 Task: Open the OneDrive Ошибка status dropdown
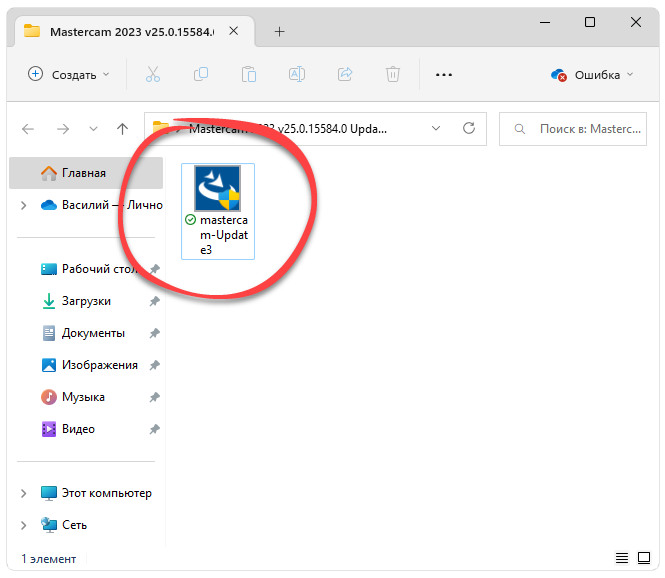(592, 75)
